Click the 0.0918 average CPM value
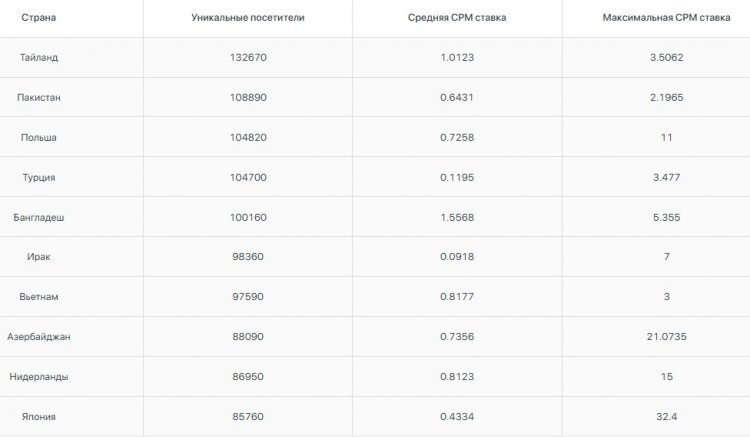The image size is (750, 437). pyautogui.click(x=457, y=257)
